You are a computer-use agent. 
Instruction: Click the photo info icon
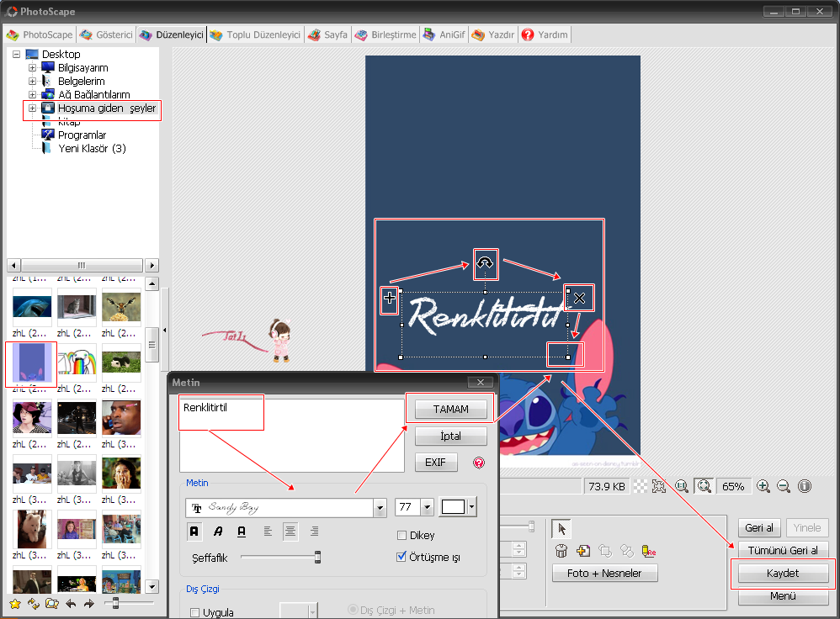[x=805, y=486]
